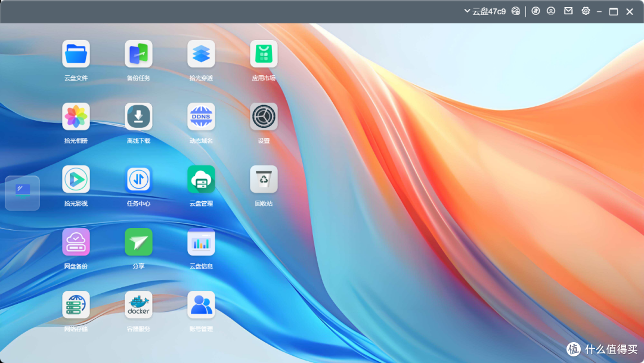This screenshot has width=644, height=363.
Task: Close the cloud drive window
Action: click(630, 11)
